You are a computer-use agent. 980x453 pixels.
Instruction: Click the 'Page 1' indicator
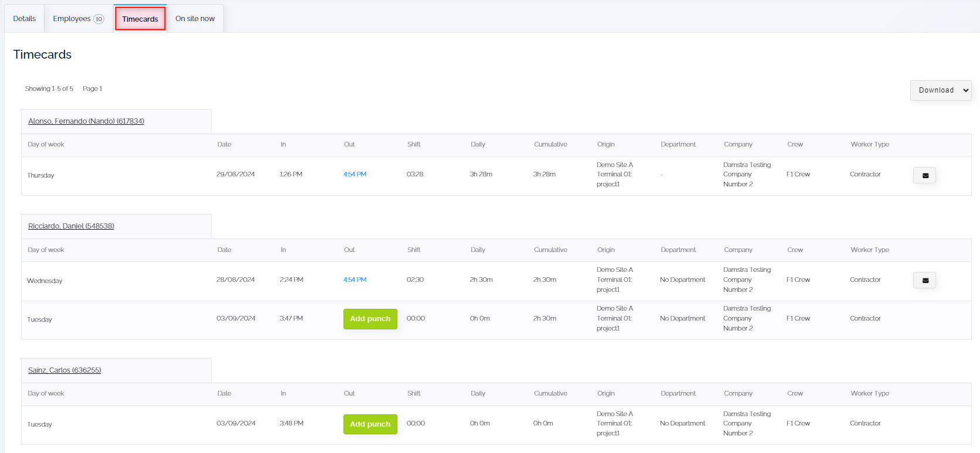pyautogui.click(x=93, y=89)
